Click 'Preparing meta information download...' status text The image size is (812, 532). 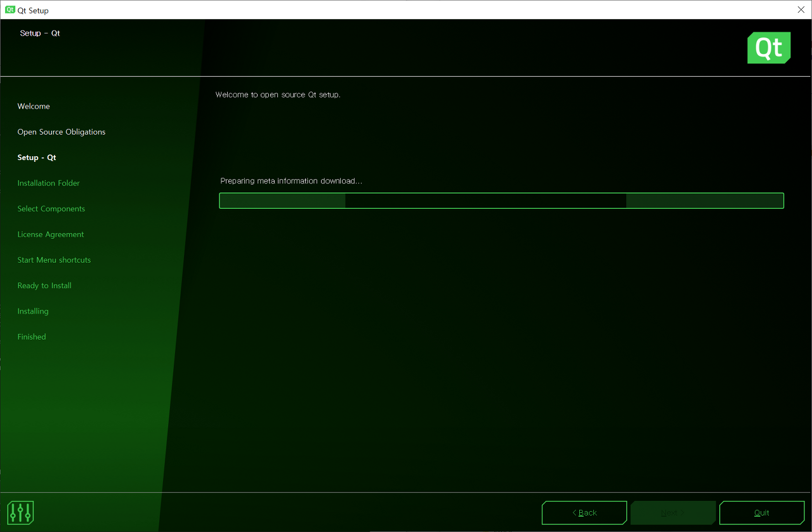click(291, 181)
